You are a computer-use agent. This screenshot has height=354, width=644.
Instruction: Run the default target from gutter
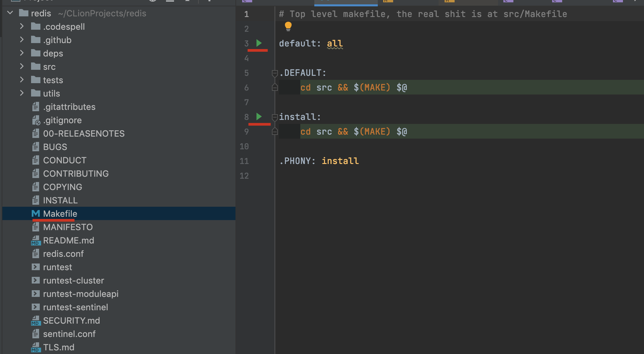259,43
